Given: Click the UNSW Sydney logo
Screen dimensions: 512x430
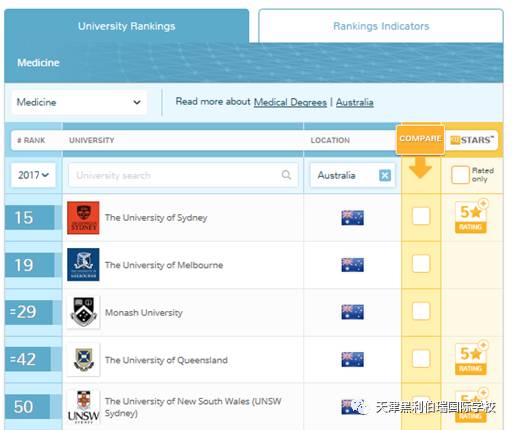Looking at the screenshot, I should 83,407.
